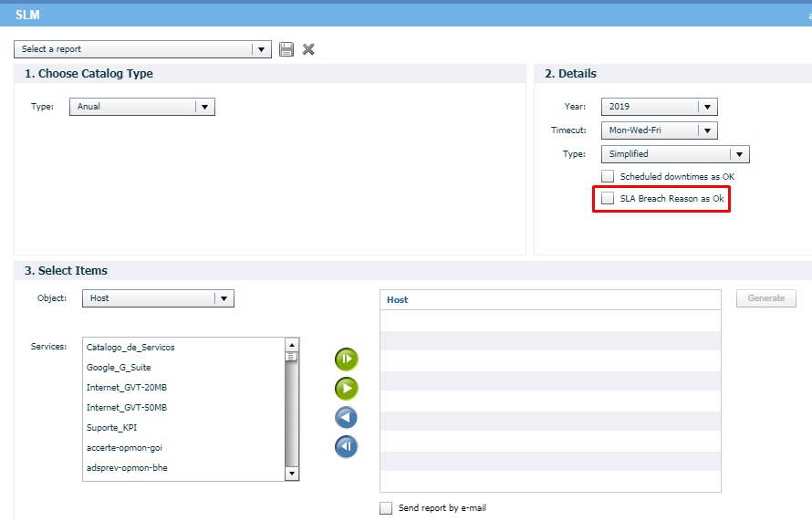Click the green add selected item arrow
The image size is (812, 521).
[347, 389]
